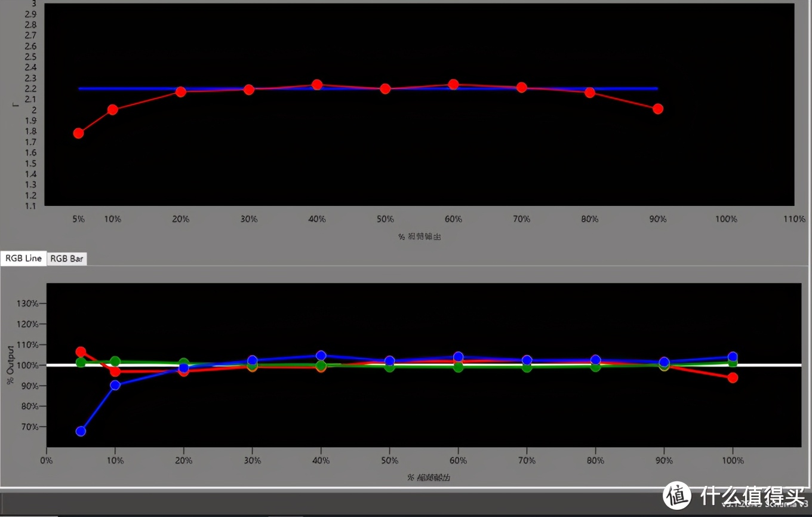
Task: Select the gamma data point at 60%
Action: point(453,84)
